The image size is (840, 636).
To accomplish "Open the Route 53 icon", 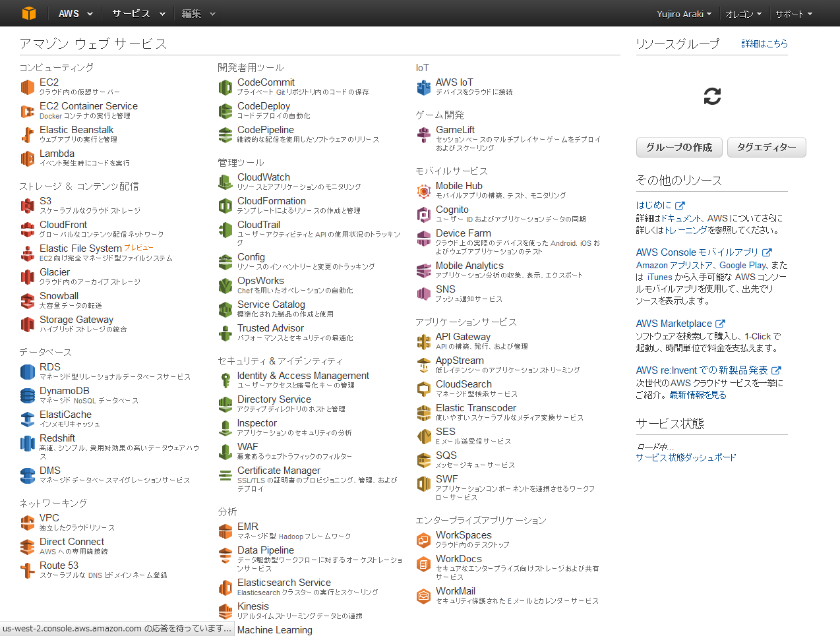I will [27, 570].
